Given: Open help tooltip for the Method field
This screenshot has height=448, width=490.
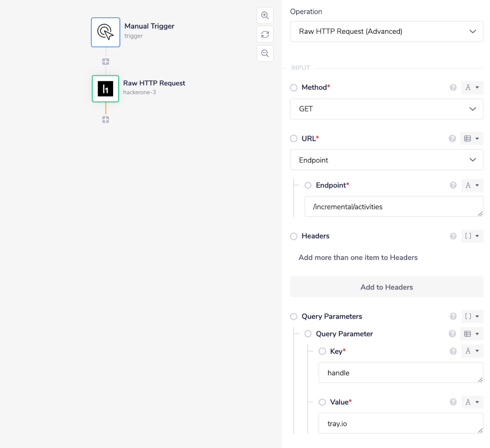Looking at the screenshot, I should point(453,88).
